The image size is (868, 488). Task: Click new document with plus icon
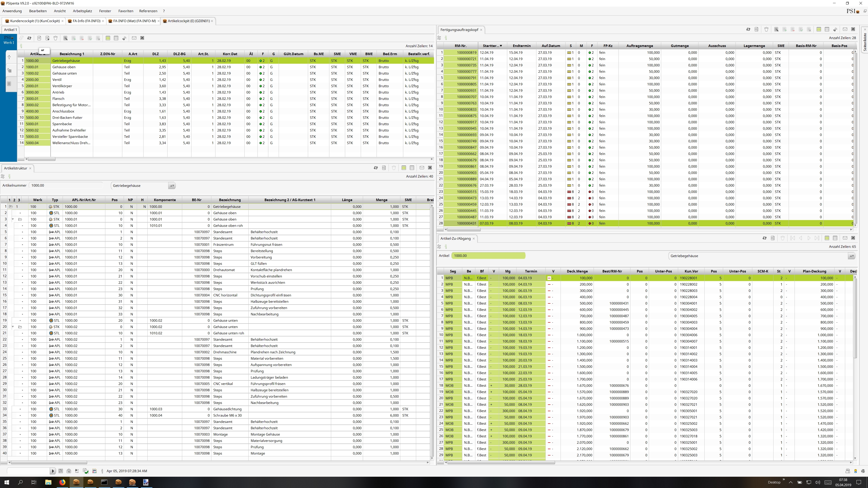coord(47,38)
